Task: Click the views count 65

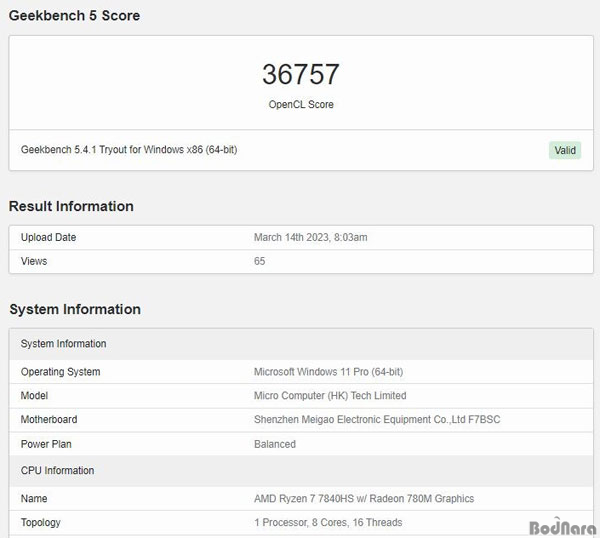Action: tap(259, 261)
